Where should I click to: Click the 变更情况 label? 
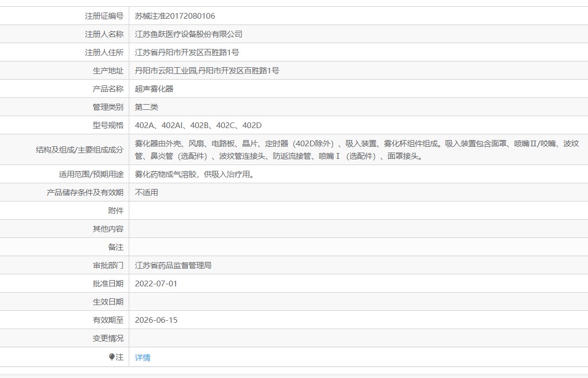[108, 338]
